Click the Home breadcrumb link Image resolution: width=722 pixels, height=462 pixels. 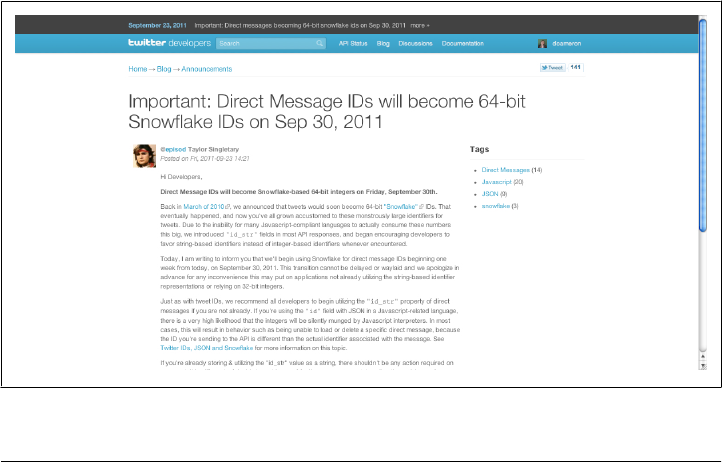(x=138, y=69)
